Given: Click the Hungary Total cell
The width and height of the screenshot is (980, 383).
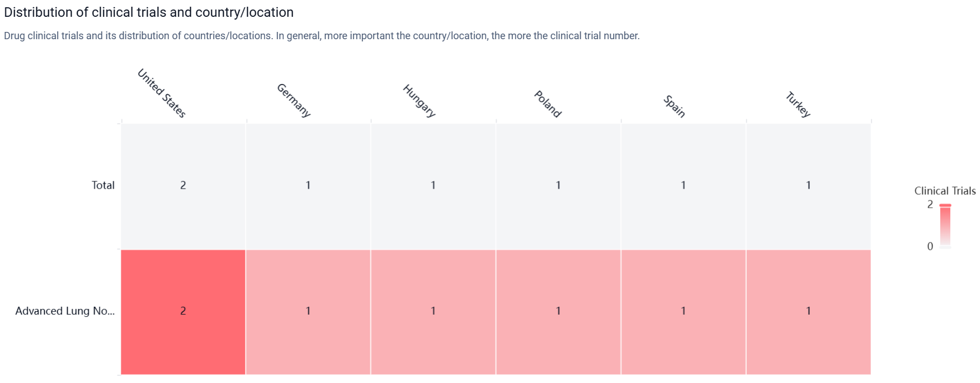Looking at the screenshot, I should coord(433,185).
